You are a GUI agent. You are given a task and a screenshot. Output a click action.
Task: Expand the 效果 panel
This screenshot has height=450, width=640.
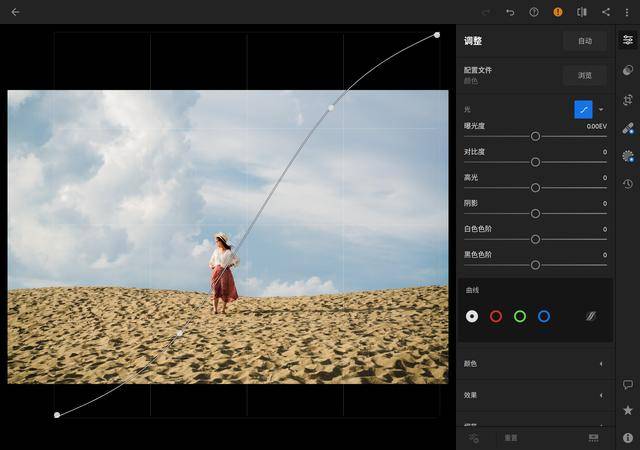[536, 395]
